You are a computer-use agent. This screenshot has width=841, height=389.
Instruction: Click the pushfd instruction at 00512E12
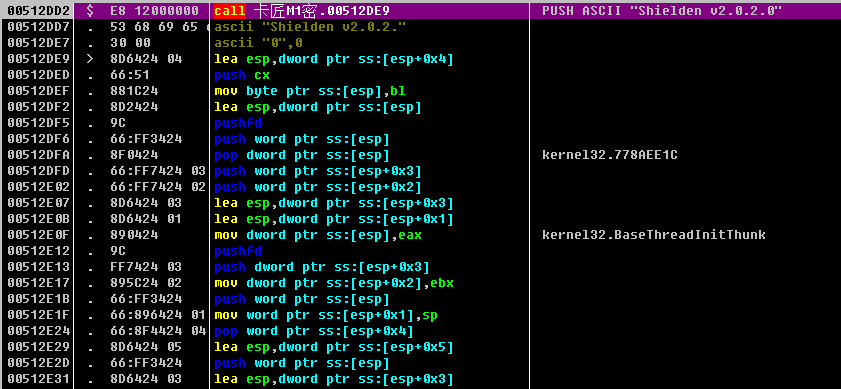pos(238,251)
